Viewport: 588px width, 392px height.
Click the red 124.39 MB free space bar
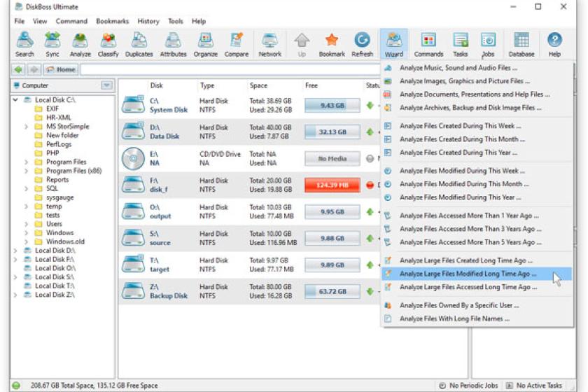point(332,185)
